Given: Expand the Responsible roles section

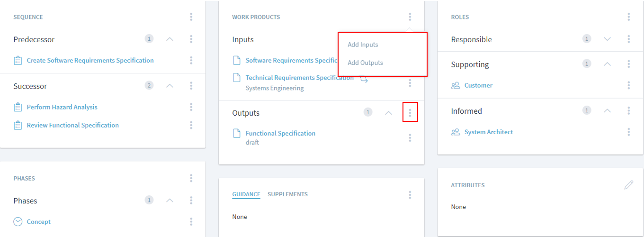Looking at the screenshot, I should [607, 39].
